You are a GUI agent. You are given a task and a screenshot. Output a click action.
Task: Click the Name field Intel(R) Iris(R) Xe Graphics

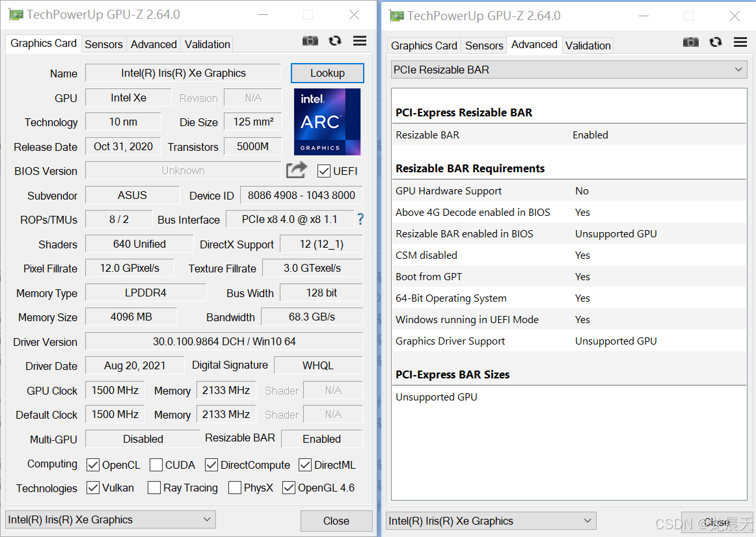(183, 73)
